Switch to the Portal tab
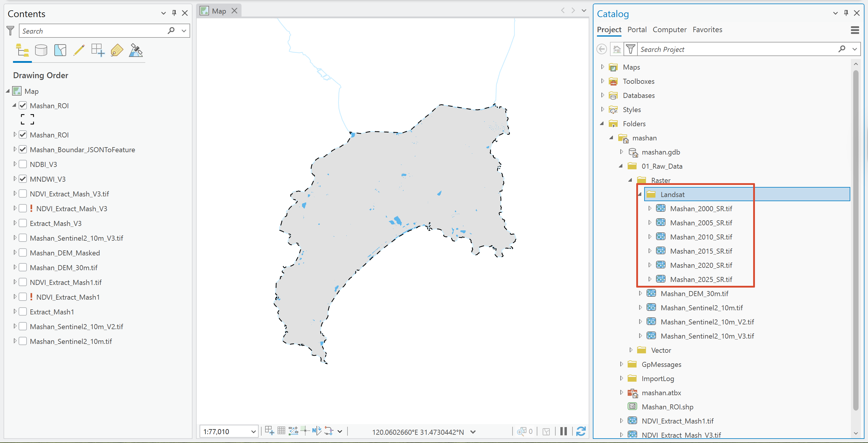 [637, 29]
